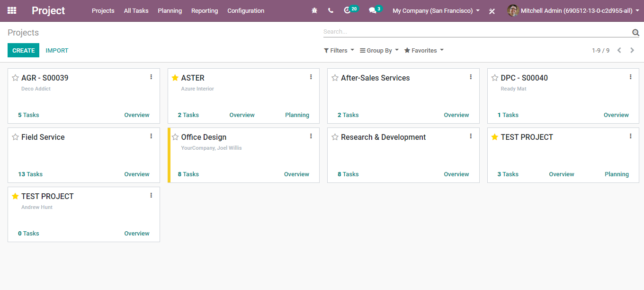Open My Company (San Francisco) switcher
Screen dimensions: 644x290
pyautogui.click(x=436, y=10)
